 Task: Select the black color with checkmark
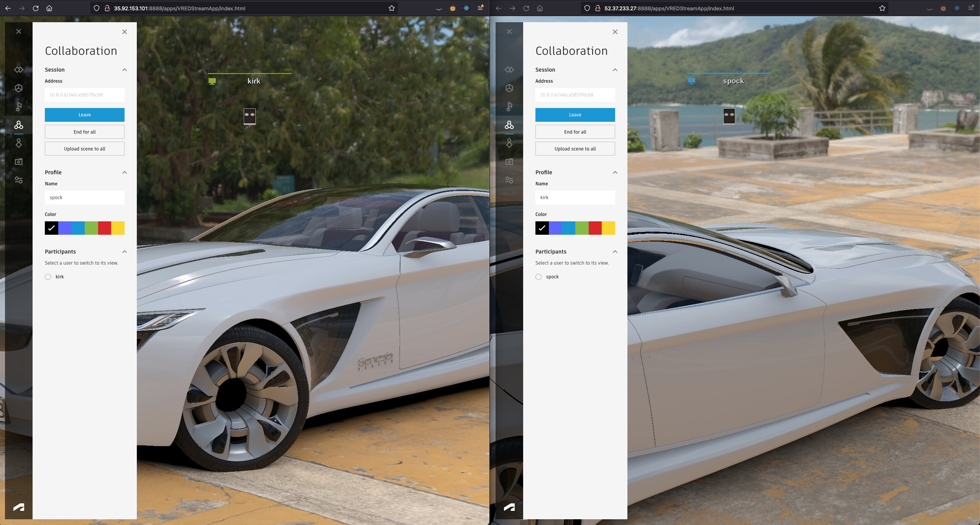click(51, 228)
